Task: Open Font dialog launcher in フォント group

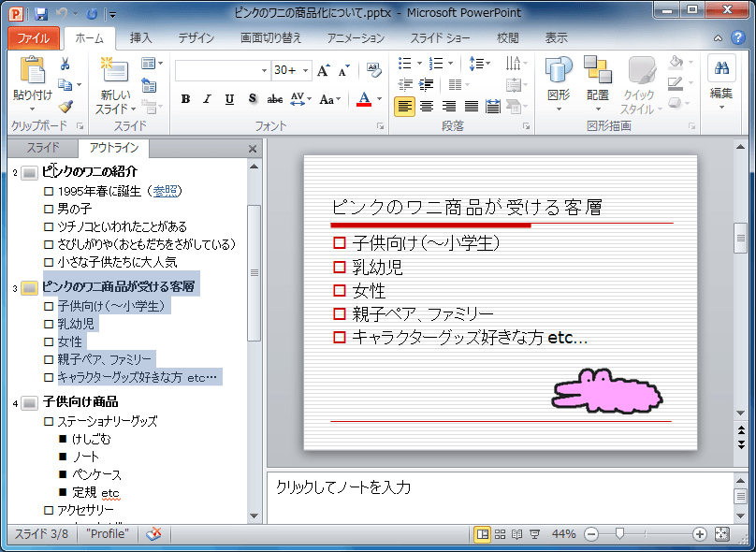Action: point(381,126)
